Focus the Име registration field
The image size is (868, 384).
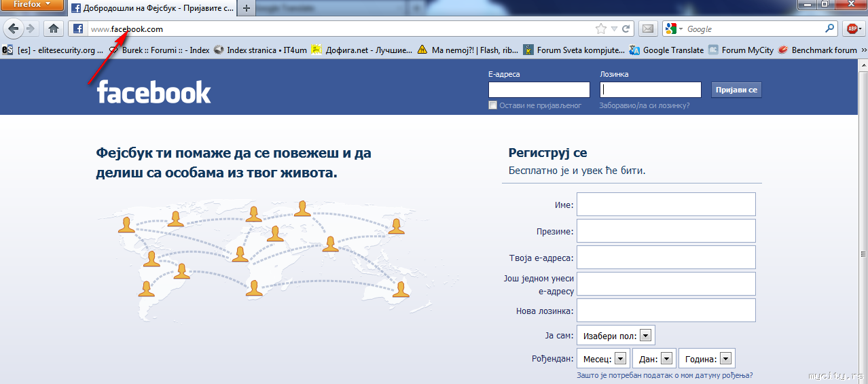pos(666,204)
